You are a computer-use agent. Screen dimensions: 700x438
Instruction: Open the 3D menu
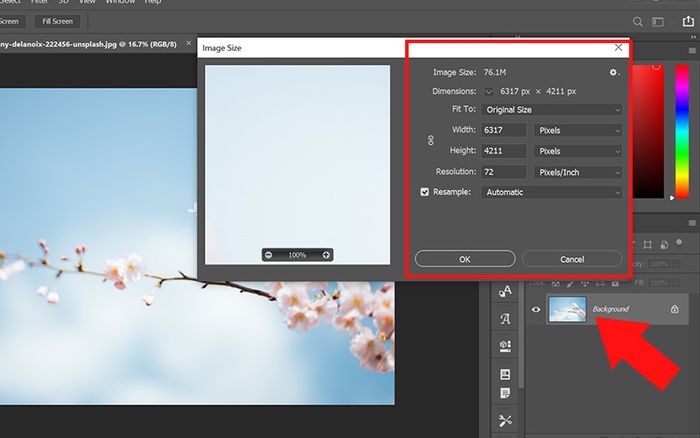(x=64, y=2)
